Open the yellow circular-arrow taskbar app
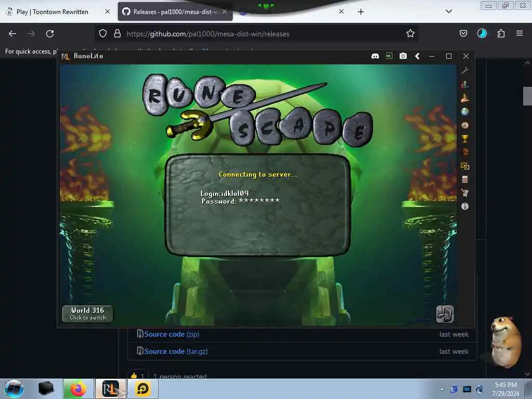532x399 pixels. 143,389
